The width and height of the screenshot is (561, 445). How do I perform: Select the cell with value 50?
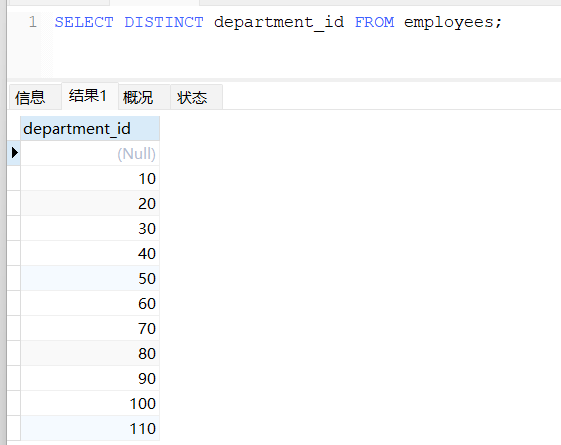[90, 278]
